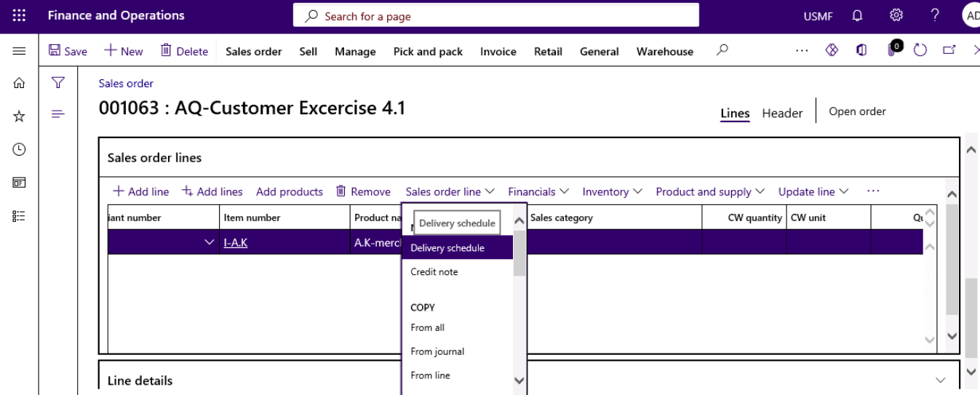980x395 pixels.
Task: Open Modules list icon in sidebar
Action: tap(20, 216)
